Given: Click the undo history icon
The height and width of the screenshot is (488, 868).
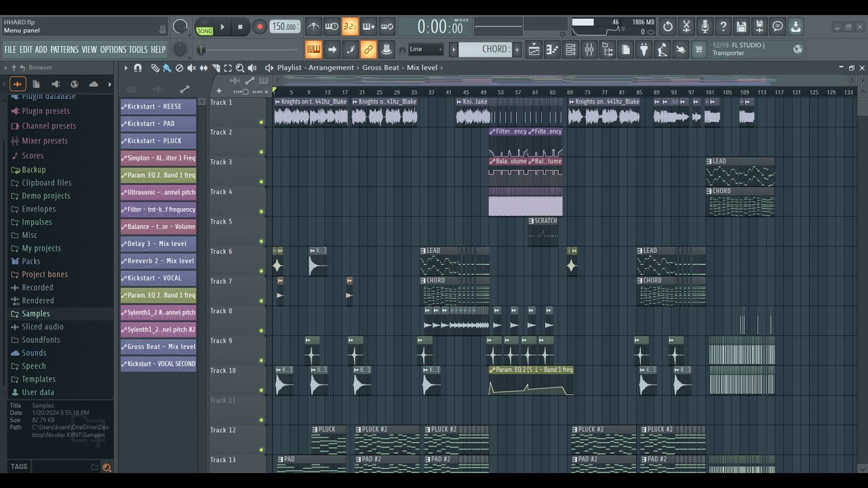Looking at the screenshot, I should [x=668, y=26].
